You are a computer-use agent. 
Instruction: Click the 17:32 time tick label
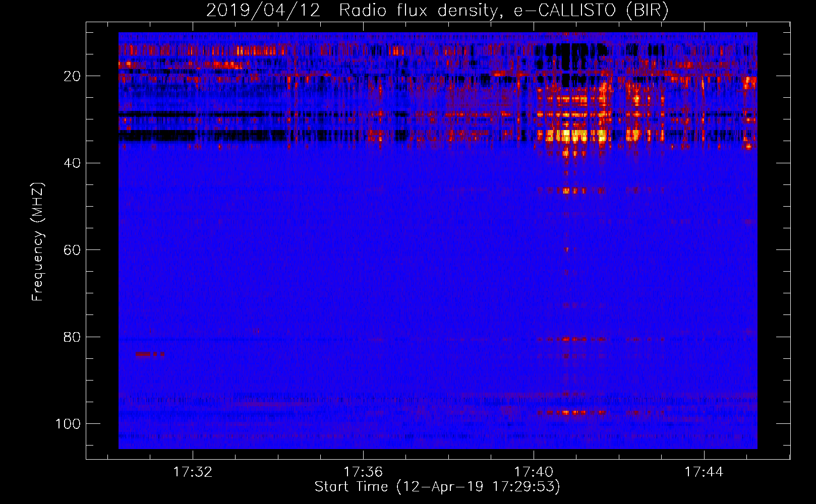pos(193,472)
